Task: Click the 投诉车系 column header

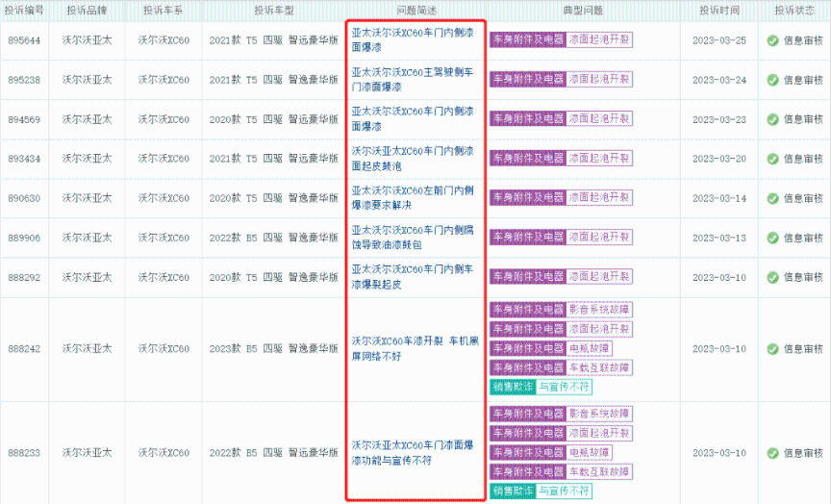Action: pos(164,10)
